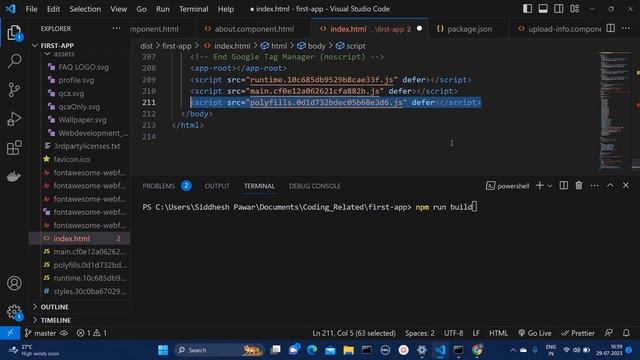Toggle primary side bar layout icon
This screenshot has height=360, width=640.
click(x=527, y=9)
